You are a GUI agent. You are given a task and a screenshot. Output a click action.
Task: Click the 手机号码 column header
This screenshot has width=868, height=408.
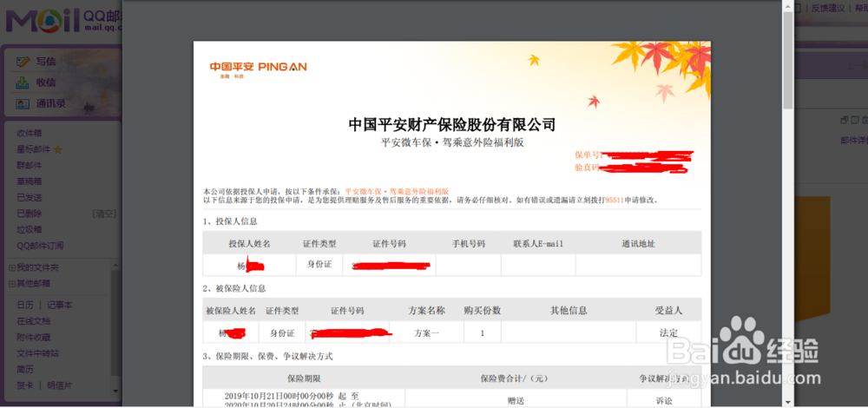pyautogui.click(x=469, y=244)
